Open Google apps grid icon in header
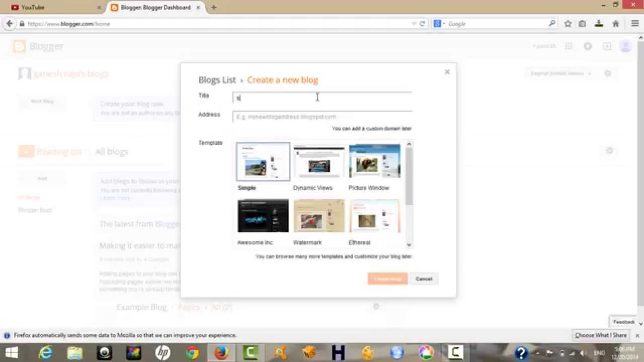The image size is (644, 362). click(x=569, y=46)
